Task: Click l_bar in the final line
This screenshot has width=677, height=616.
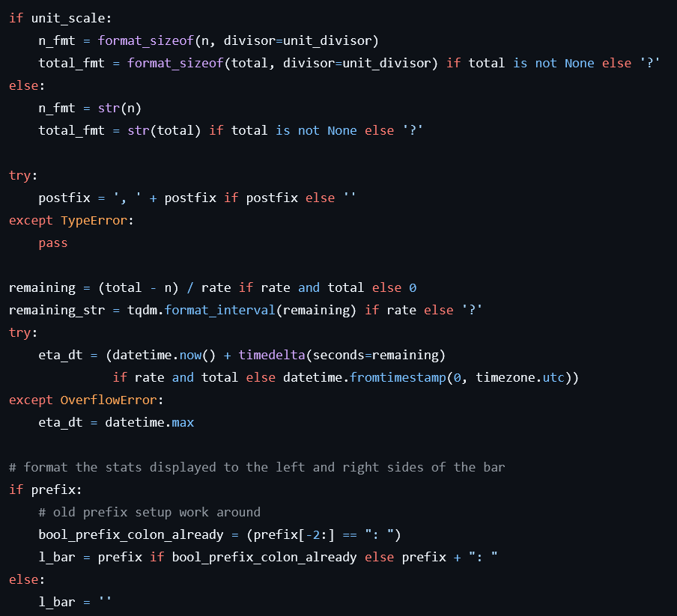Action: [x=57, y=602]
